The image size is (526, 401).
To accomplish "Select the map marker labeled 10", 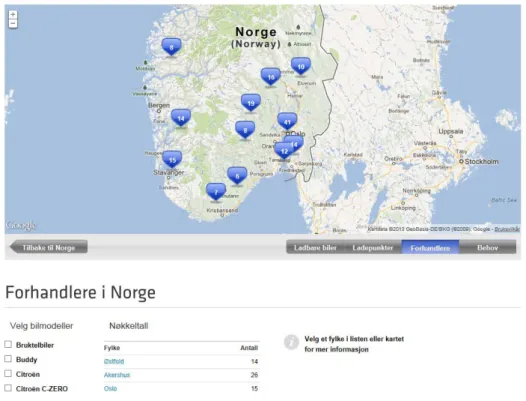I will point(301,66).
